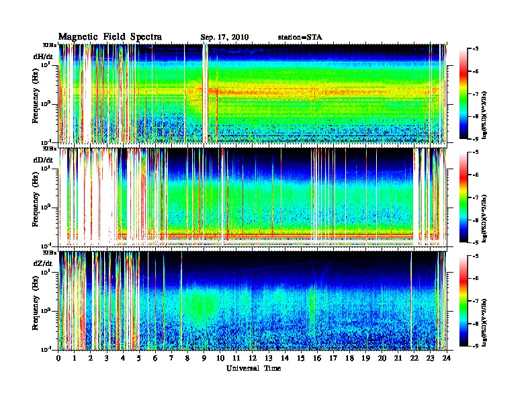This screenshot has height=411, width=532.
Task: Click hour "22" on the Universal Time axis
Action: (x=414, y=358)
